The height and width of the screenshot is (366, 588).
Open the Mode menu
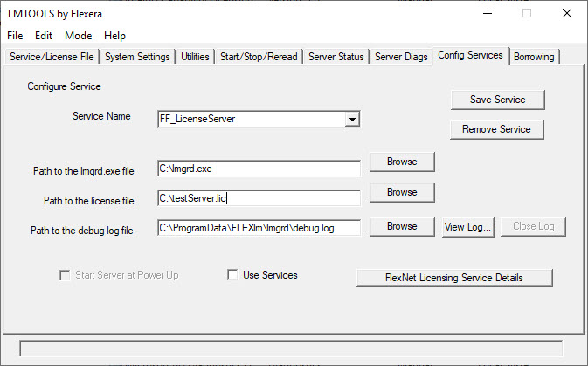point(78,36)
